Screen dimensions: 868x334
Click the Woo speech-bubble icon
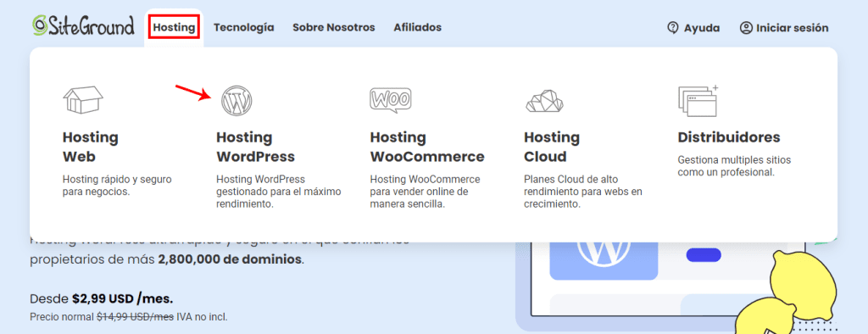pos(391,100)
